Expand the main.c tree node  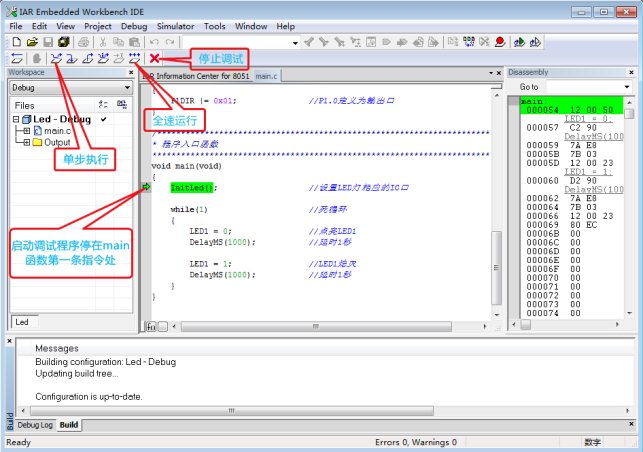(x=27, y=131)
